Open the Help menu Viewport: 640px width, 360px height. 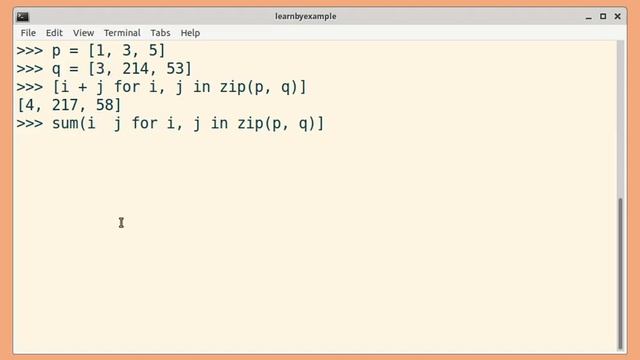click(x=190, y=33)
